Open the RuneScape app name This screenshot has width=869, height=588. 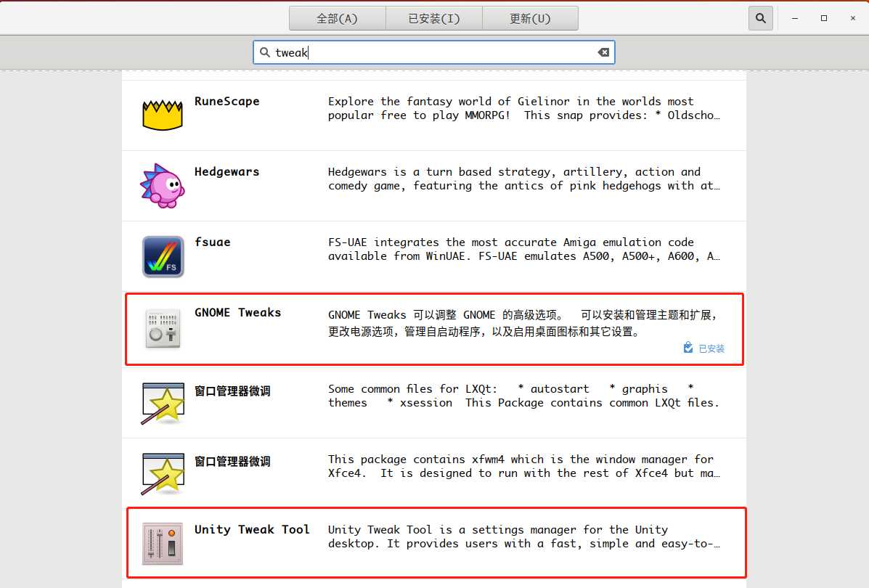[x=227, y=102]
